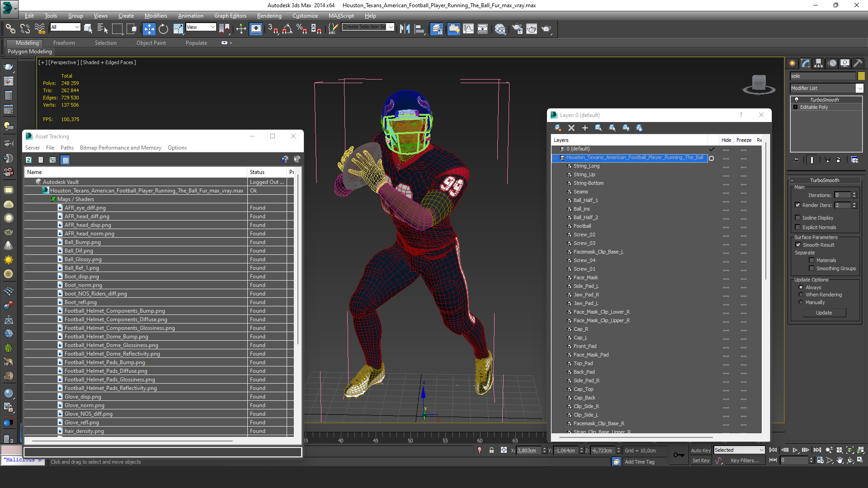Toggle the Angle Snap button
The height and width of the screenshot is (488, 868).
[287, 29]
